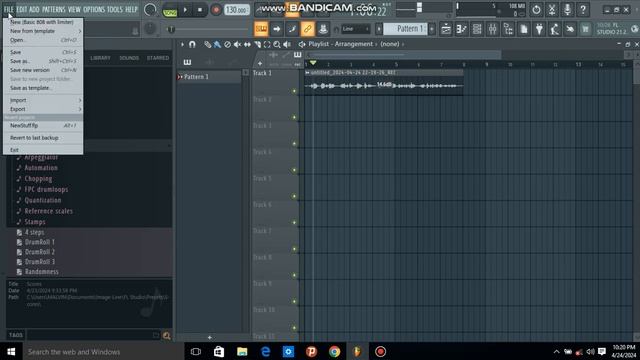The height and width of the screenshot is (360, 640).
Task: Select the playlist Paint brush tool
Action: click(217, 44)
